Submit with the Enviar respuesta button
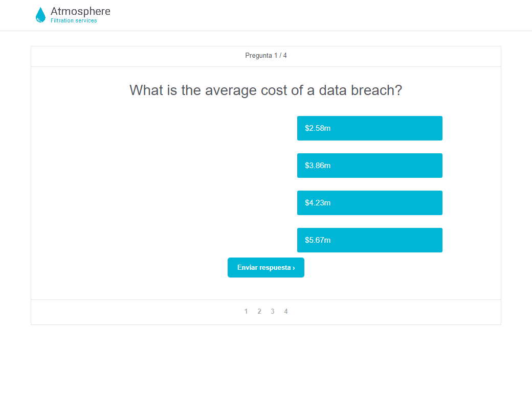Screen dimensions: 532x419 click(265, 267)
